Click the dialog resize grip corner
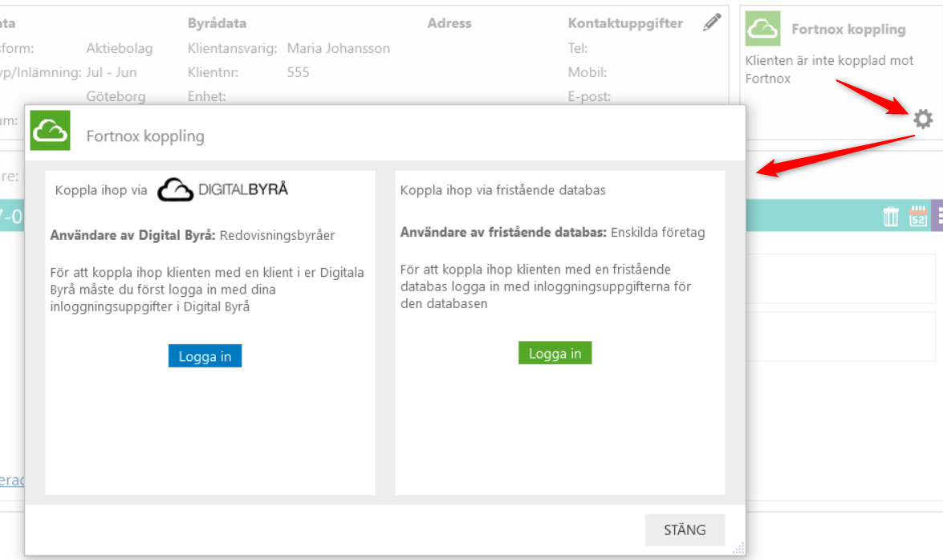The image size is (943, 560). click(738, 548)
